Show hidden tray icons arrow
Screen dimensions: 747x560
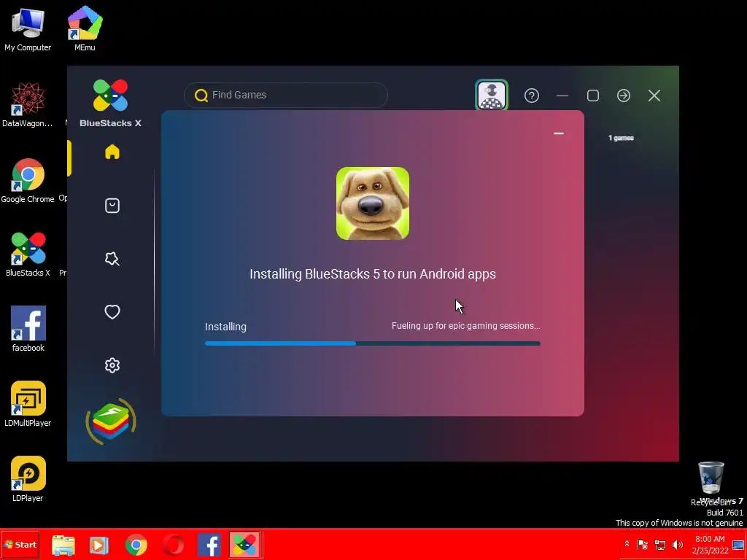(627, 544)
